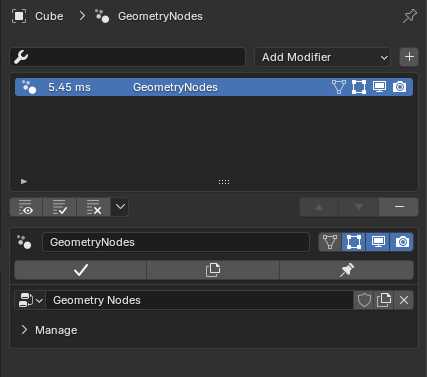The height and width of the screenshot is (377, 427).
Task: Open the node group browse dropdown
Action: click(30, 300)
